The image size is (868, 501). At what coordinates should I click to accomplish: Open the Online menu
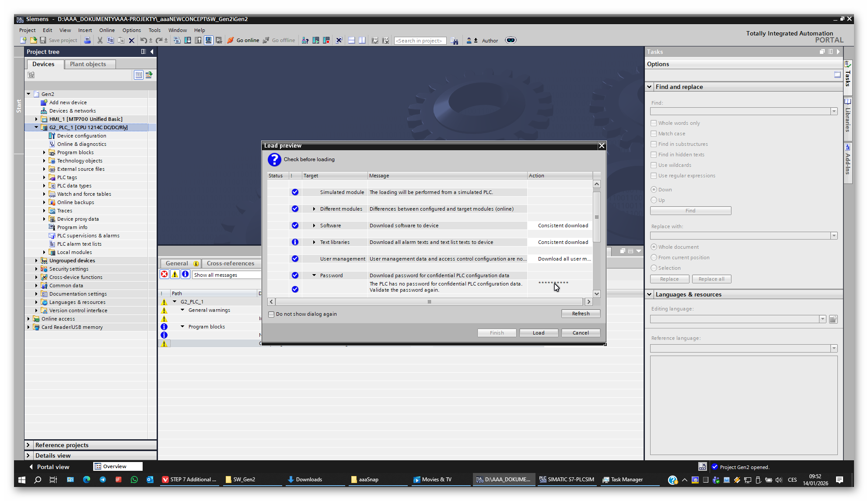[107, 30]
